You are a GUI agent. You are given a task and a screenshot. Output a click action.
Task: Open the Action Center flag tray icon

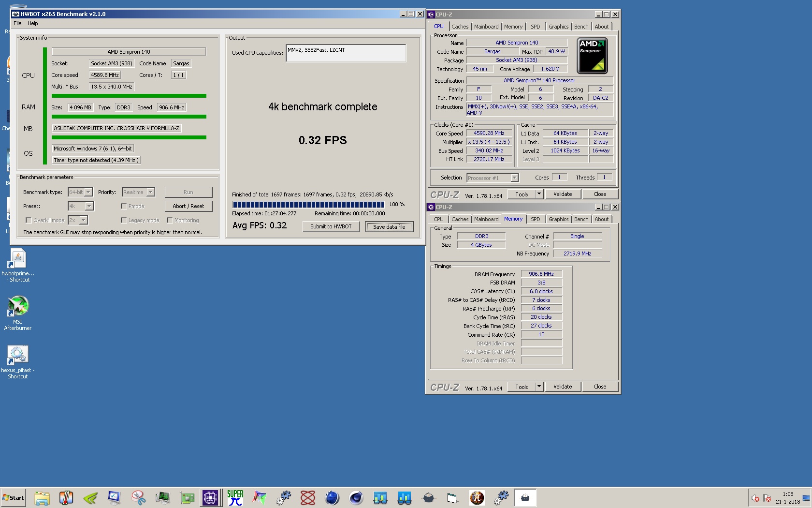click(767, 498)
